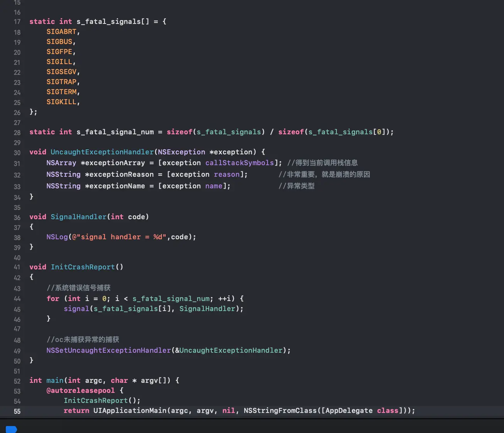Click the NSSetUncaughtExceptionHandler call
504x433 pixels.
click(108, 350)
